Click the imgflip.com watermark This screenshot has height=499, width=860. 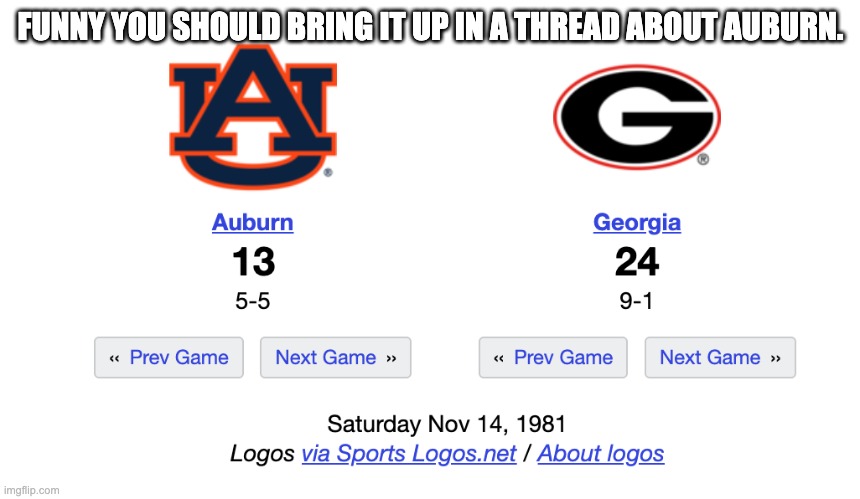pyautogui.click(x=31, y=490)
